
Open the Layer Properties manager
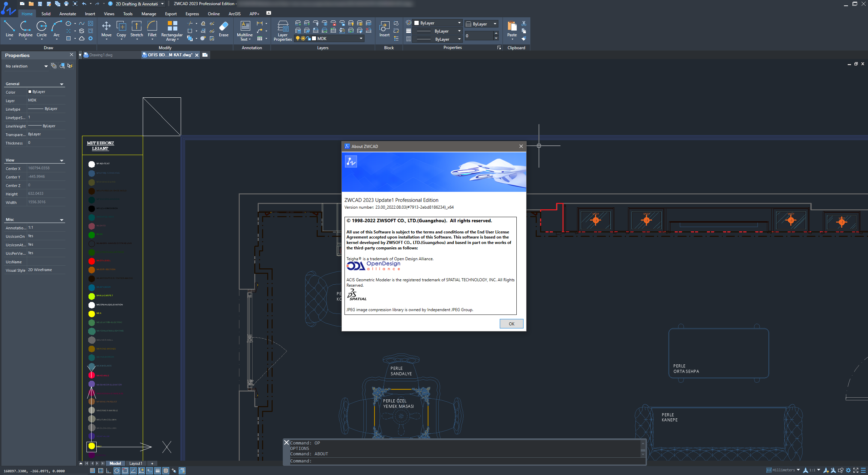point(283,31)
